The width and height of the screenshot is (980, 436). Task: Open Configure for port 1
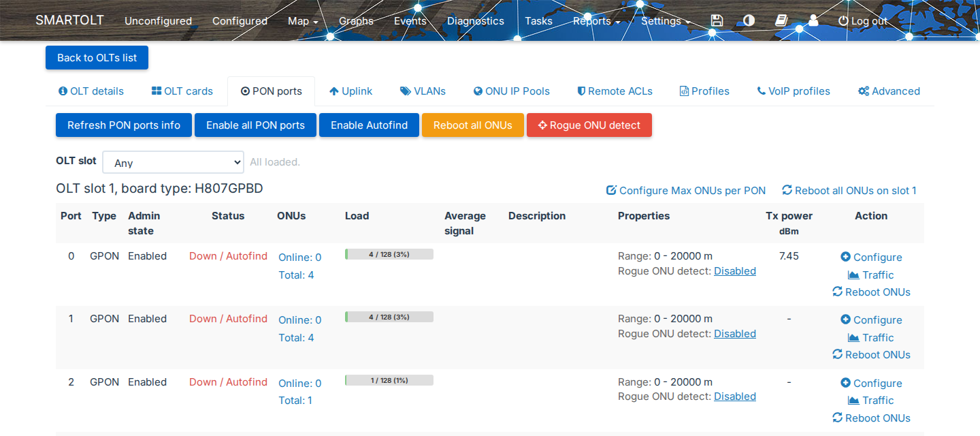(x=871, y=320)
